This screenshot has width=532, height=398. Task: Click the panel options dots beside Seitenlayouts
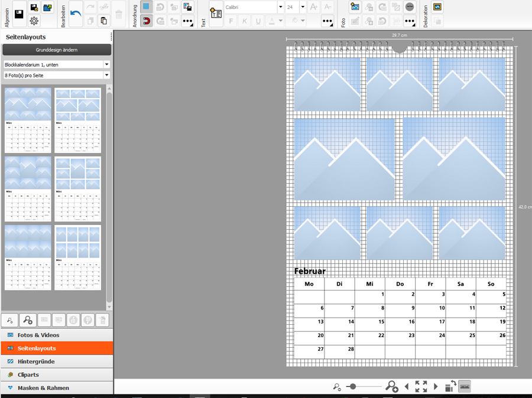tap(111, 37)
